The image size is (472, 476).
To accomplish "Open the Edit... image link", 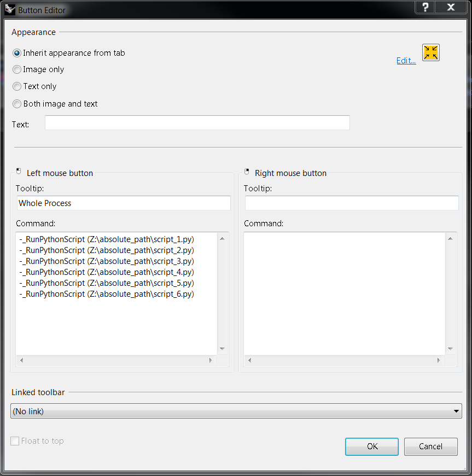I will click(406, 61).
